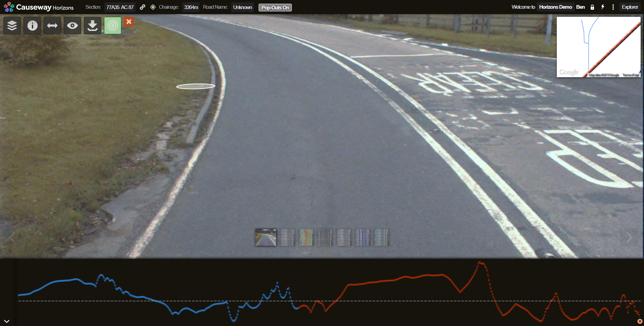Click the Terms of Use map link
Image resolution: width=644 pixels, height=326 pixels.
tap(631, 75)
